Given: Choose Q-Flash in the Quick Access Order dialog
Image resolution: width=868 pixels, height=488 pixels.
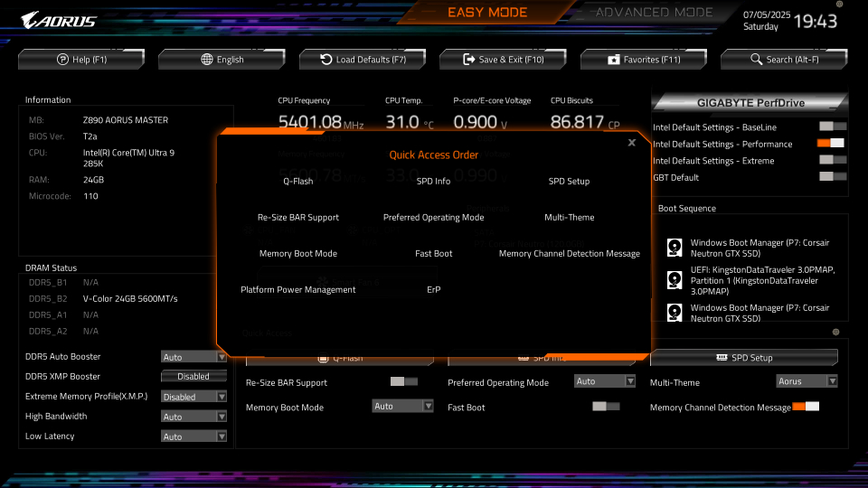Looking at the screenshot, I should tap(297, 182).
